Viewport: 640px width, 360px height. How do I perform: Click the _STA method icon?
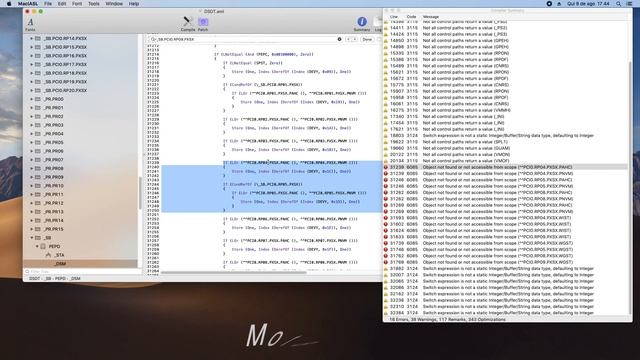(48, 255)
